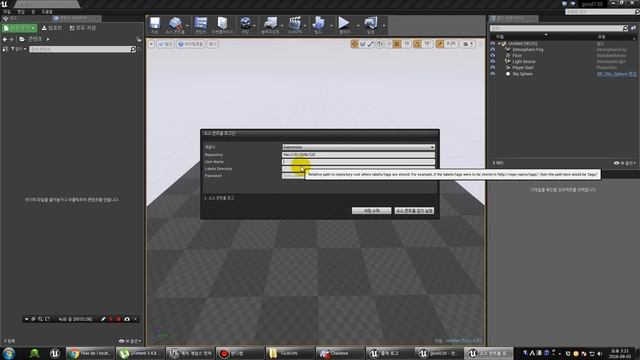Open the scale snap value dropdown

point(451,44)
